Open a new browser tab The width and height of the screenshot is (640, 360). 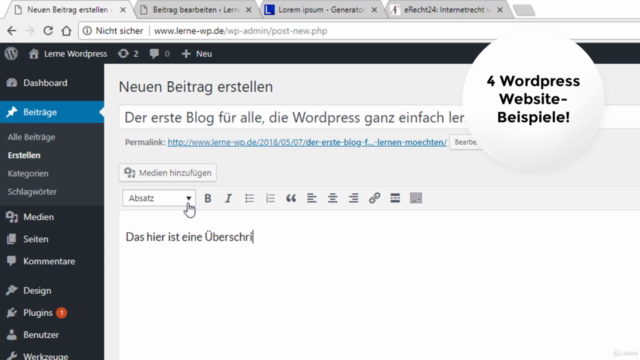tap(524, 10)
